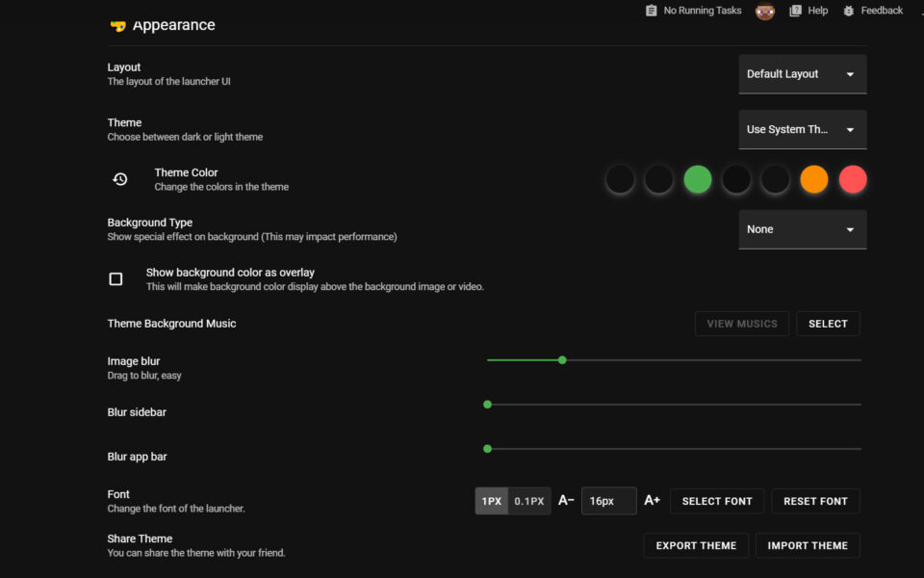
Task: Click the Import Theme button
Action: pos(808,545)
